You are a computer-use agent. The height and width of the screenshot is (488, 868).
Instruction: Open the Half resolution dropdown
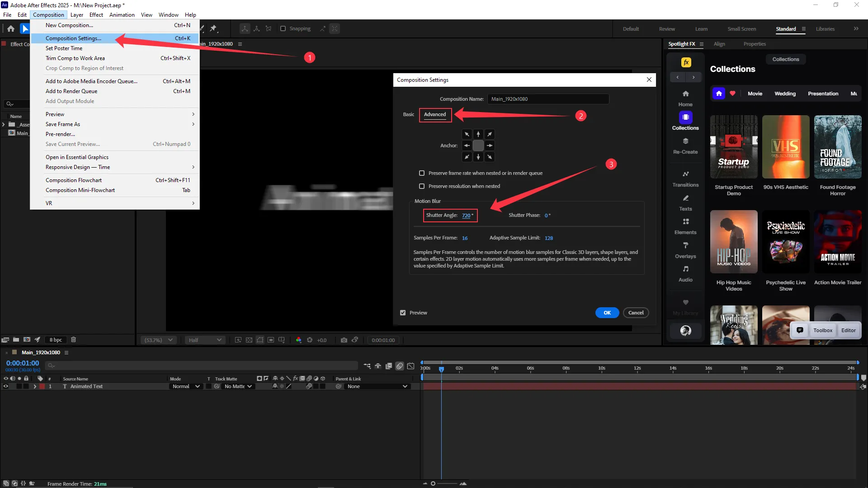click(205, 340)
